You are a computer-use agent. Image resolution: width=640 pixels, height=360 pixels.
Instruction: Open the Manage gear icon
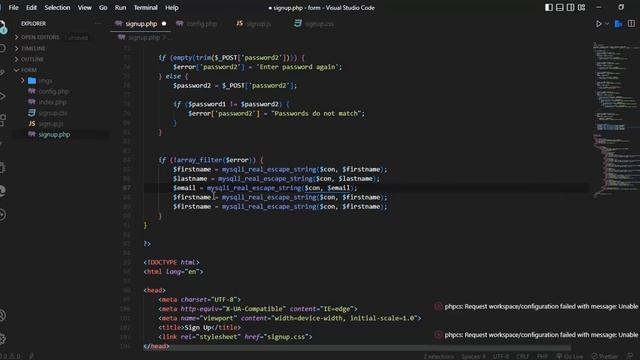(x=2, y=338)
